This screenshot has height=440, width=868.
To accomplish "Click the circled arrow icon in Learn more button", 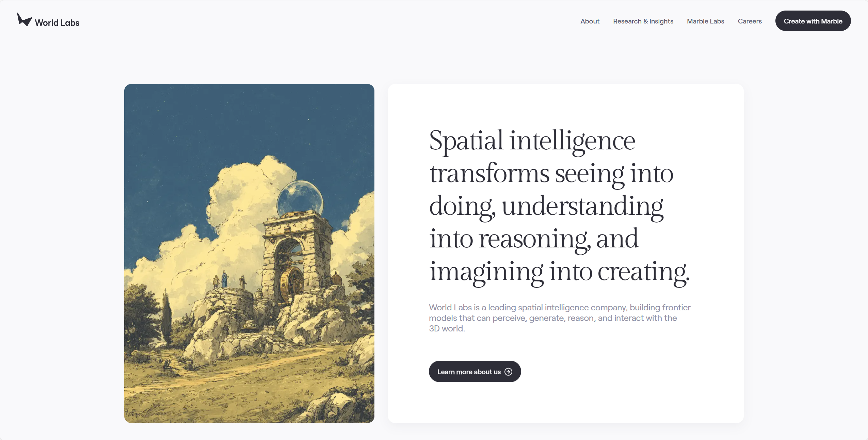I will coord(508,372).
